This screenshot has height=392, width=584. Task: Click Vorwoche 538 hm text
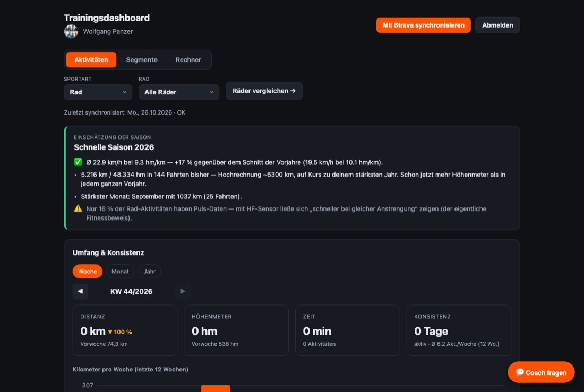pos(215,344)
